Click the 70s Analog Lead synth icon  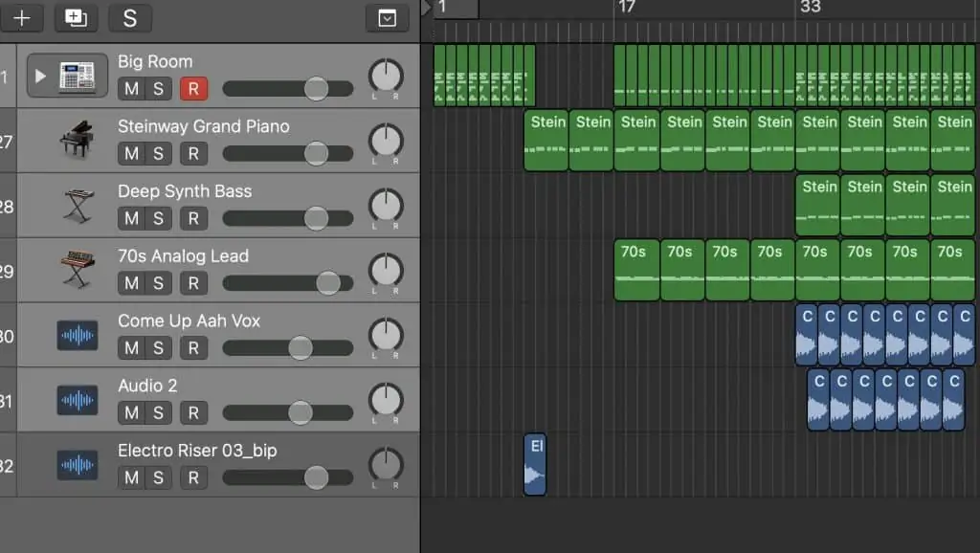coord(78,270)
